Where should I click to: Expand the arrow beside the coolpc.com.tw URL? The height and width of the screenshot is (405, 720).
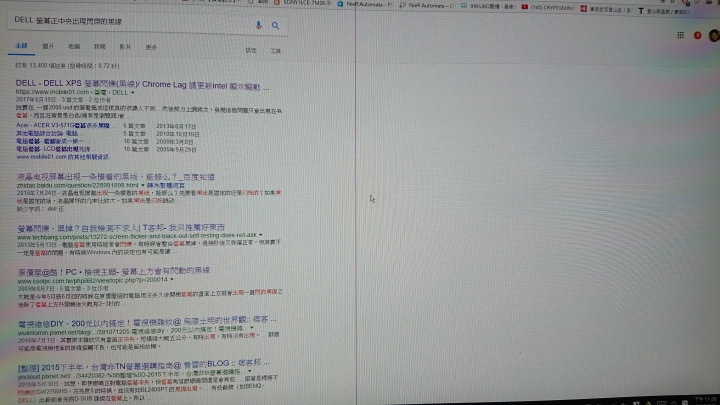coord(172,279)
